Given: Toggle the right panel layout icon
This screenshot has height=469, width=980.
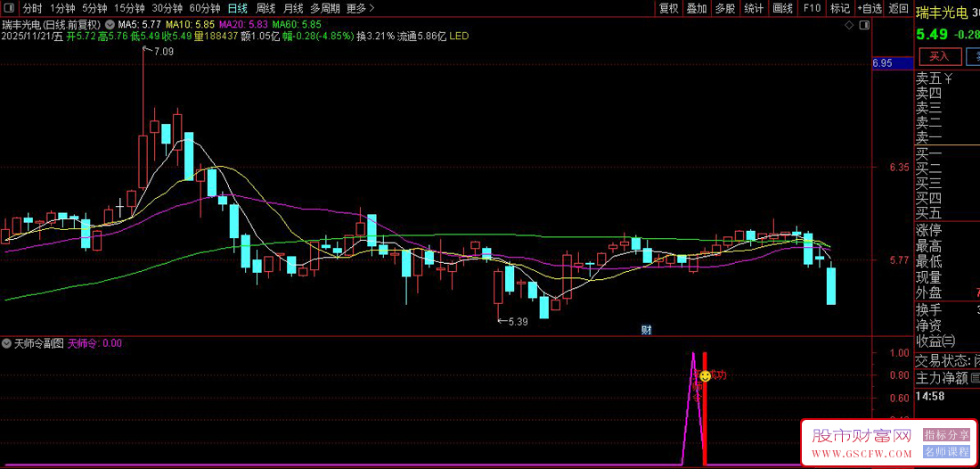Looking at the screenshot, I should point(864,25).
